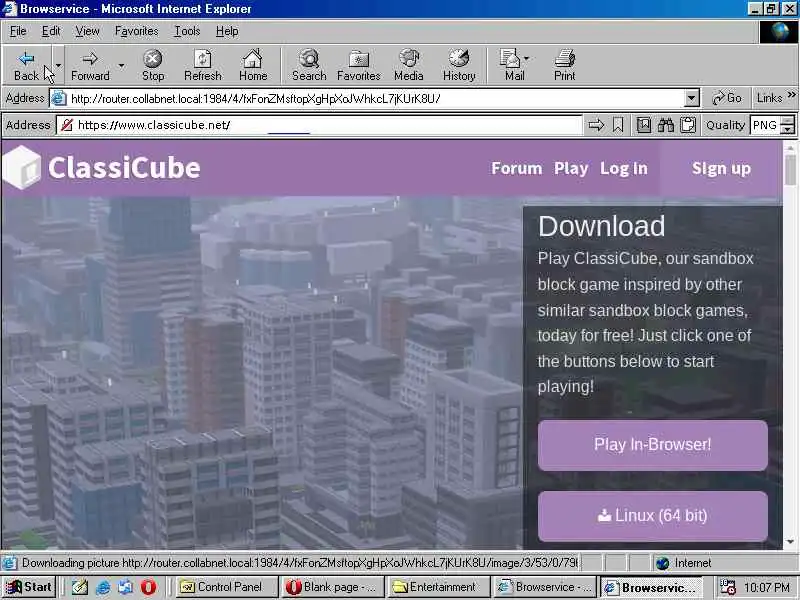Click the notepad Quick Launch icon

[80, 587]
